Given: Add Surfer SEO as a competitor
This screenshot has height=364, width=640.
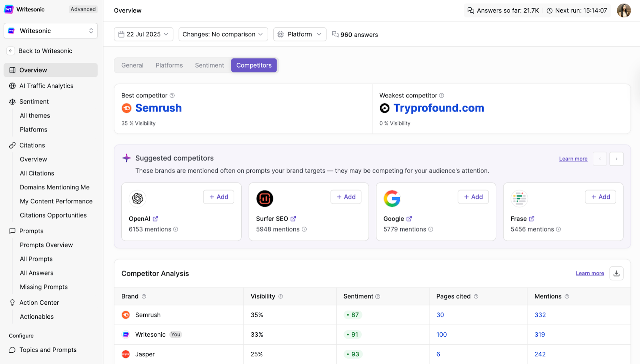Looking at the screenshot, I should point(346,197).
